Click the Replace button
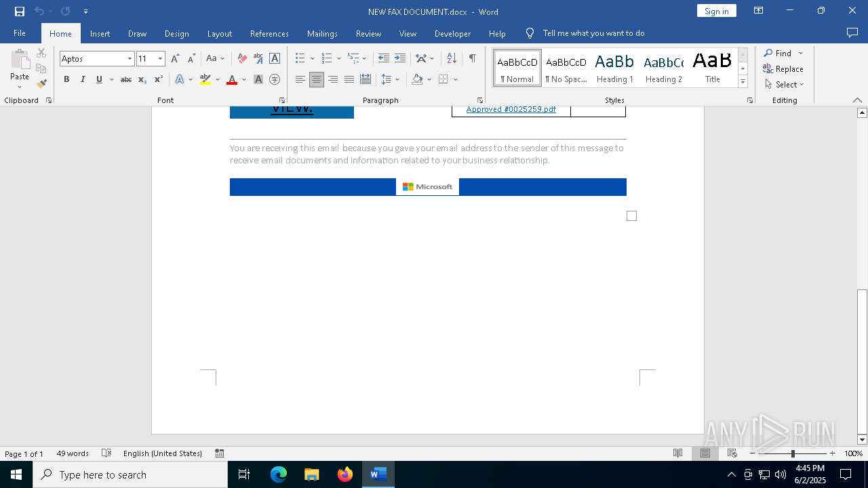 783,69
